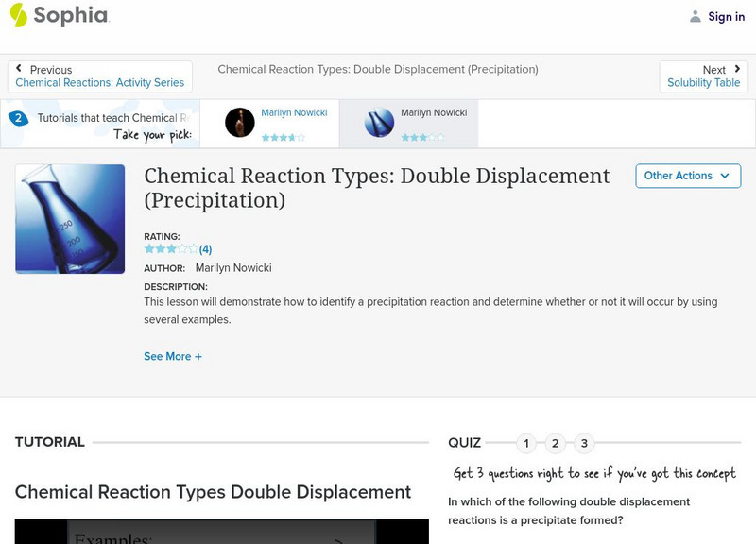This screenshot has height=544, width=756.
Task: Click the flask image next to the tutorial title
Action: click(x=68, y=218)
